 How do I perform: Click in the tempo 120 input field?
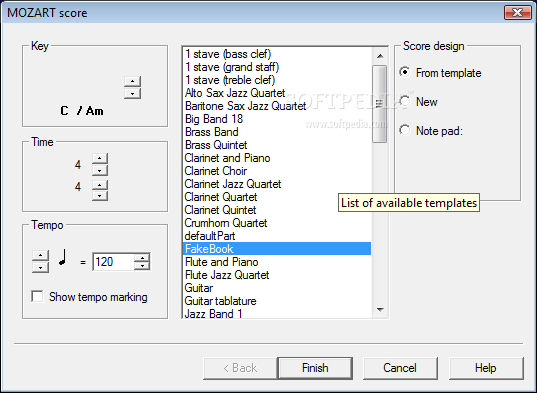coord(113,262)
